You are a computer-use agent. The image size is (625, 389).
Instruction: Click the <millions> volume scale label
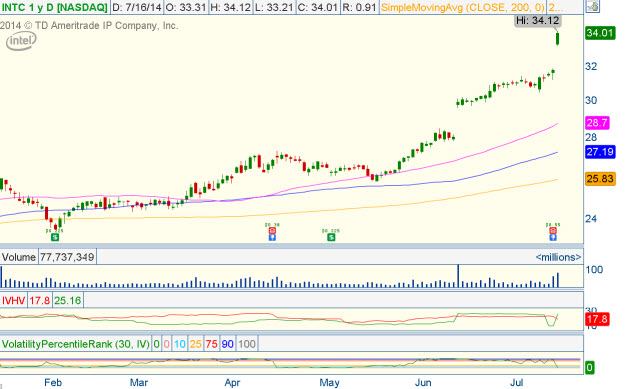(558, 257)
